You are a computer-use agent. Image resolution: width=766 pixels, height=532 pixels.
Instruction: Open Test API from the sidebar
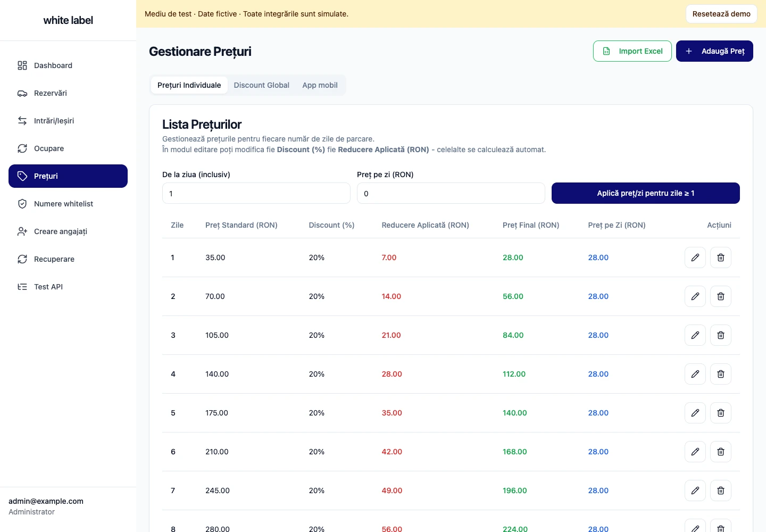68,287
